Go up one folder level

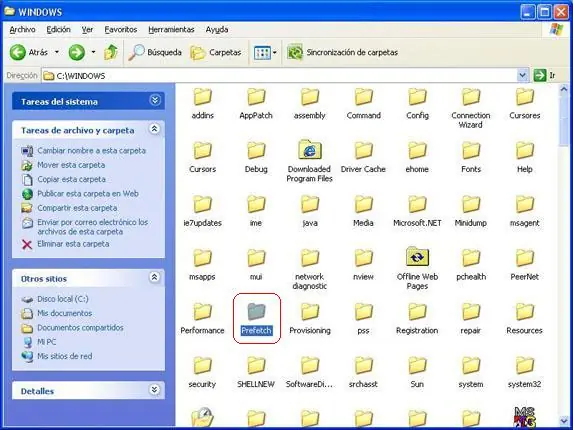click(111, 53)
